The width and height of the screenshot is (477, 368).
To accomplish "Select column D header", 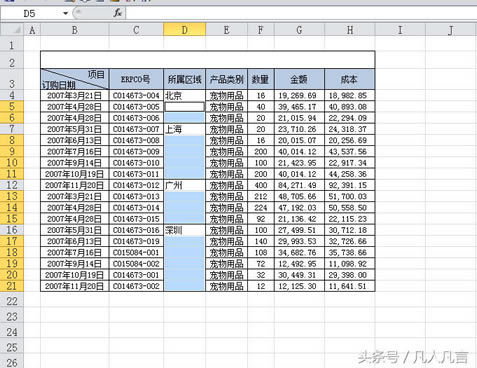I will click(184, 30).
